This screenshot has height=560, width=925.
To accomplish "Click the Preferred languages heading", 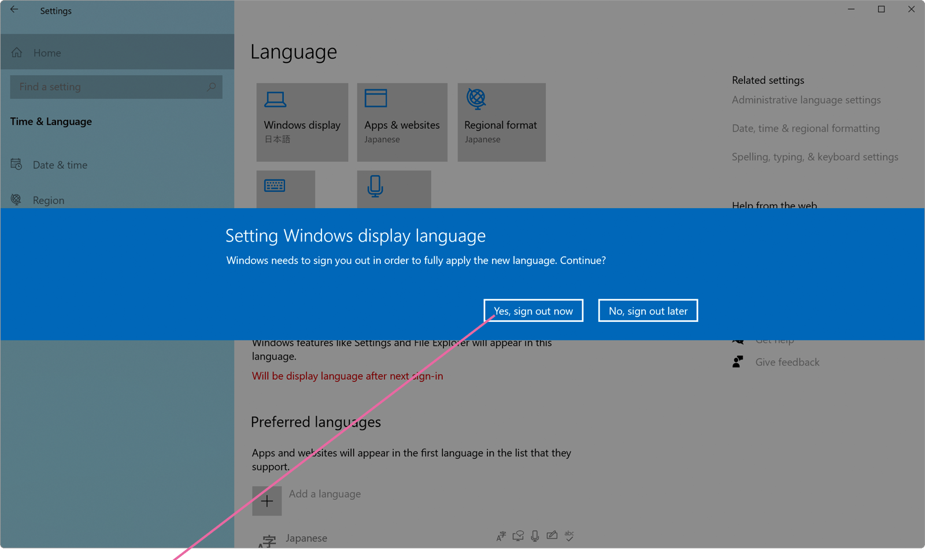I will pos(316,422).
